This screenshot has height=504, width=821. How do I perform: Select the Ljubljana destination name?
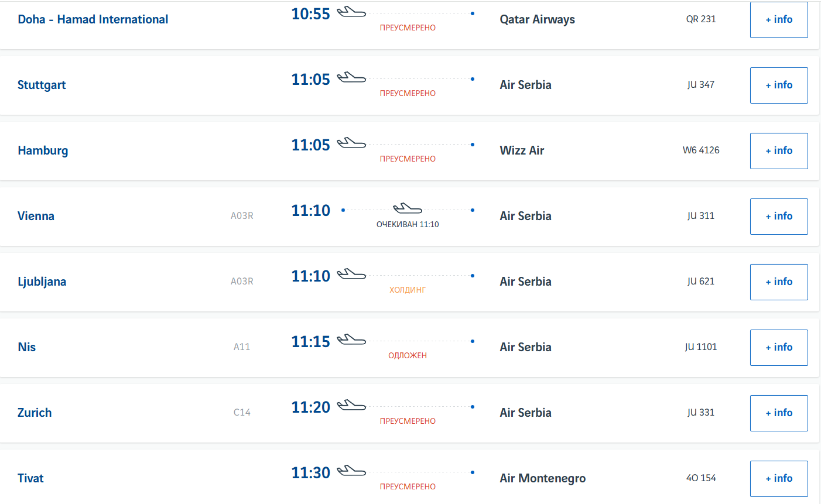pyautogui.click(x=42, y=282)
